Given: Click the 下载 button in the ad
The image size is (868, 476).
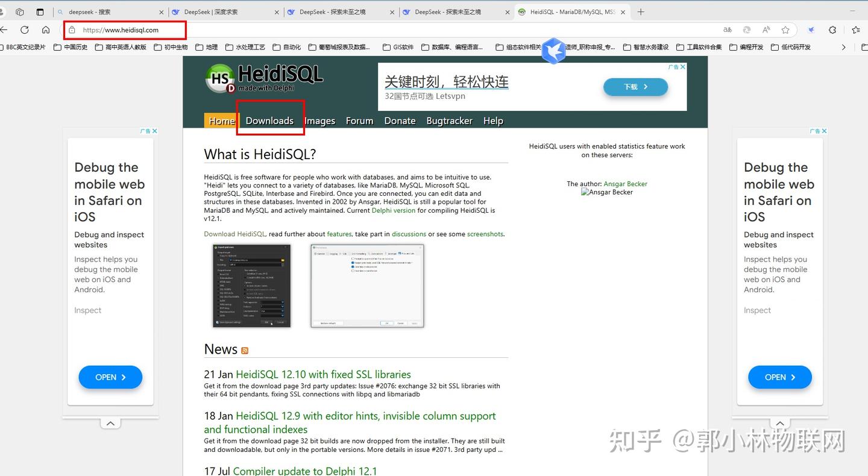Looking at the screenshot, I should pos(635,87).
